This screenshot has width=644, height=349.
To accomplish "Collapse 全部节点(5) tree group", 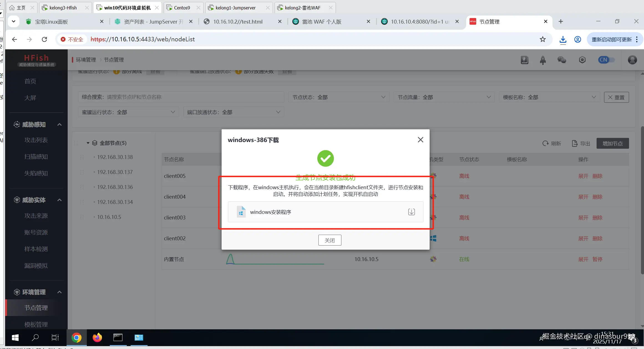I will point(88,143).
